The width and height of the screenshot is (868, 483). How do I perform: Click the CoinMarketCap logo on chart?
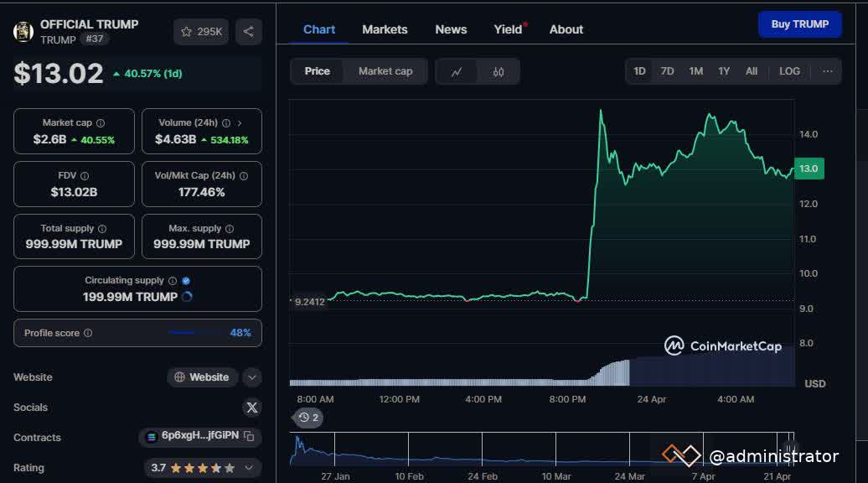click(723, 346)
